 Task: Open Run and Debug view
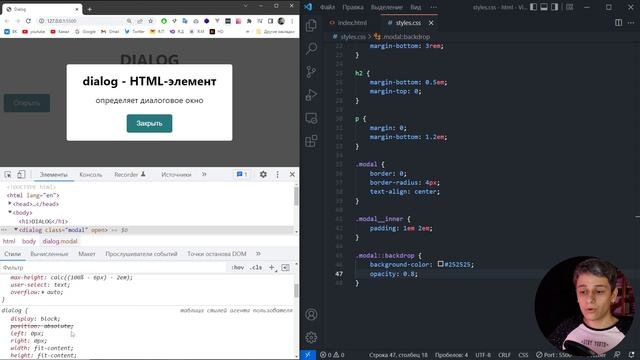[311, 95]
